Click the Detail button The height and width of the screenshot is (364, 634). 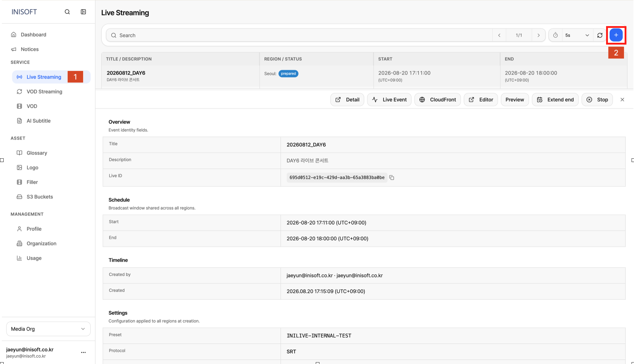pos(347,99)
